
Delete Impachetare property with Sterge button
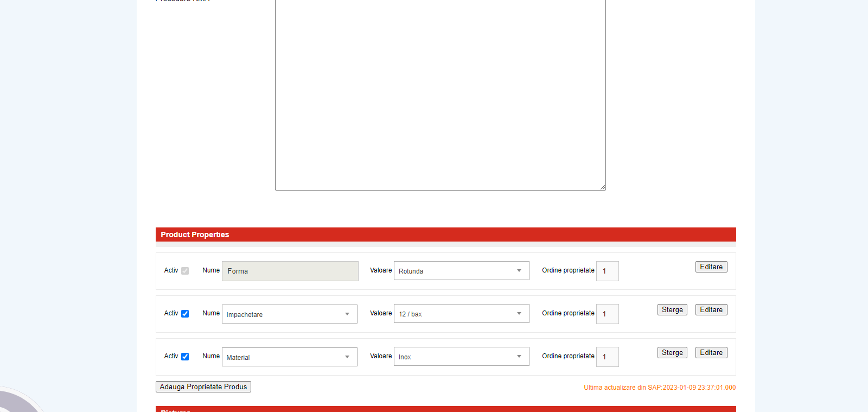click(x=672, y=310)
